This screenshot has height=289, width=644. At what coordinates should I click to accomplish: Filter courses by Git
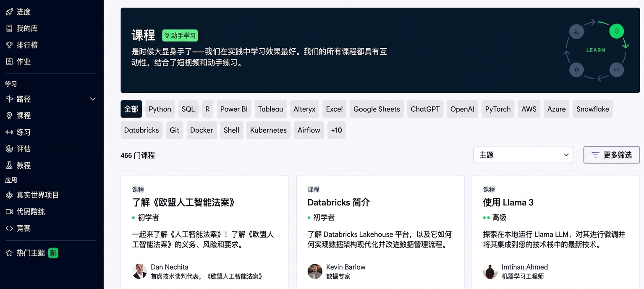point(175,130)
